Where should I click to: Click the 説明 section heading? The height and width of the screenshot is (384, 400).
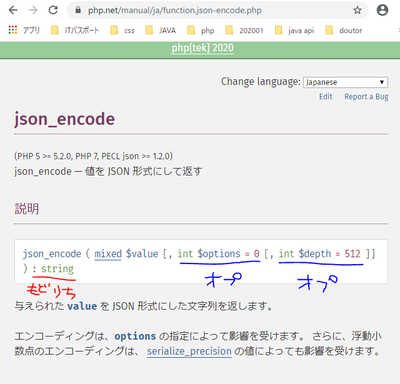pyautogui.click(x=27, y=209)
